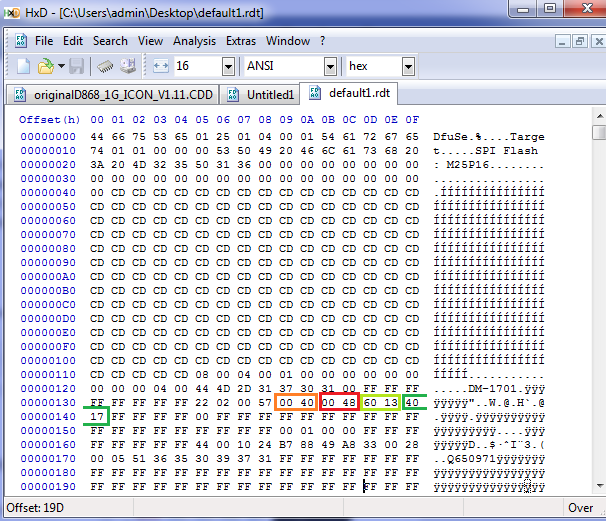Screen dimensions: 606x521
Task: Click the Open RAM chip icon
Action: 105,66
